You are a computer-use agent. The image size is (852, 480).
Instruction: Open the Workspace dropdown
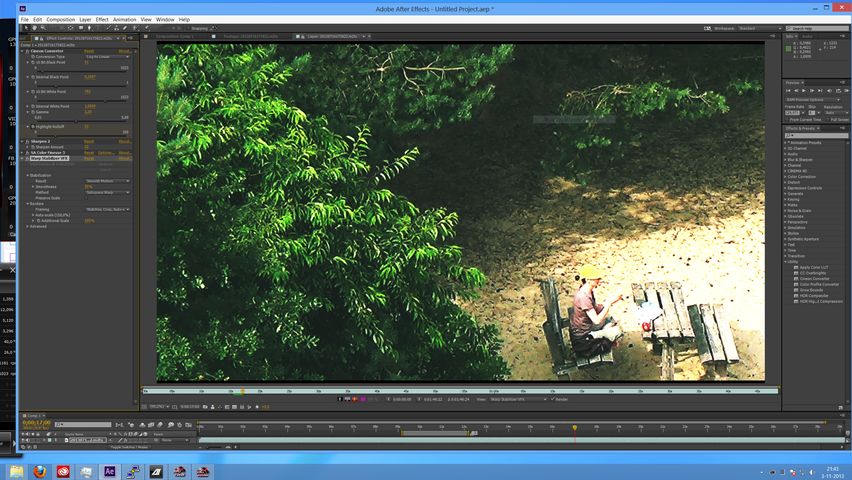pyautogui.click(x=759, y=28)
